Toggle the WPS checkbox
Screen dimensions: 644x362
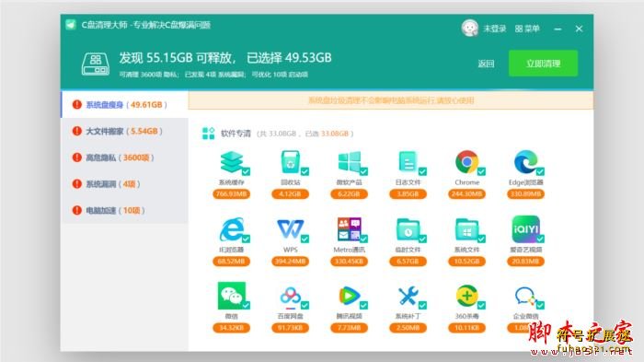[x=305, y=239]
